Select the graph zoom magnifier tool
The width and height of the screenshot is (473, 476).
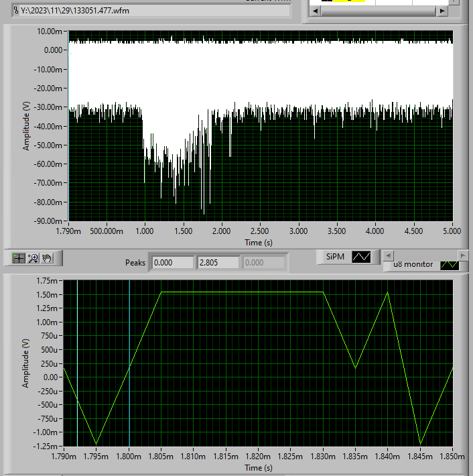tap(33, 258)
